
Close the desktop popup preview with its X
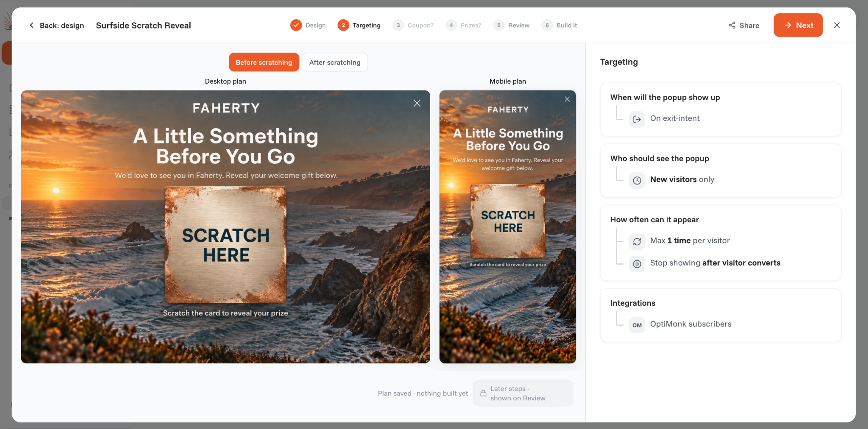[417, 103]
